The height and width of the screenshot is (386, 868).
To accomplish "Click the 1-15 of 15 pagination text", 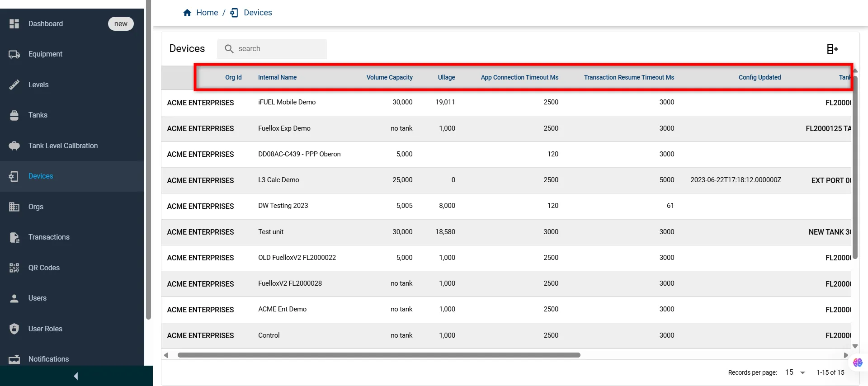I will click(x=830, y=372).
